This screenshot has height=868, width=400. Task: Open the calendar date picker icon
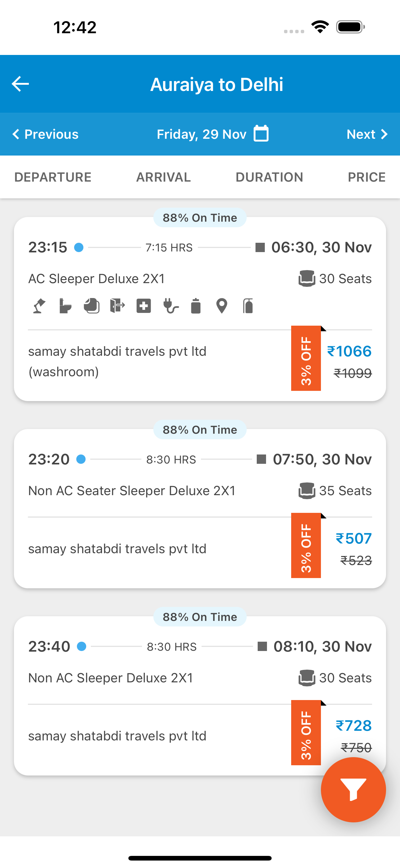(x=261, y=133)
